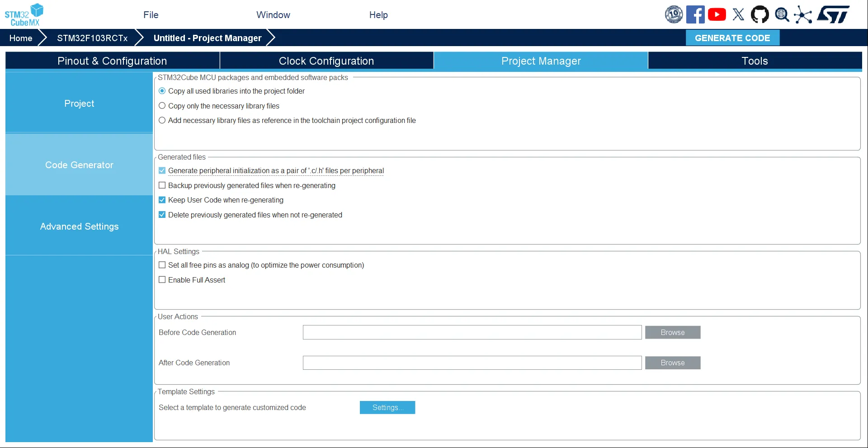Click the ST Community network icon
The height and width of the screenshot is (448, 868).
[803, 14]
